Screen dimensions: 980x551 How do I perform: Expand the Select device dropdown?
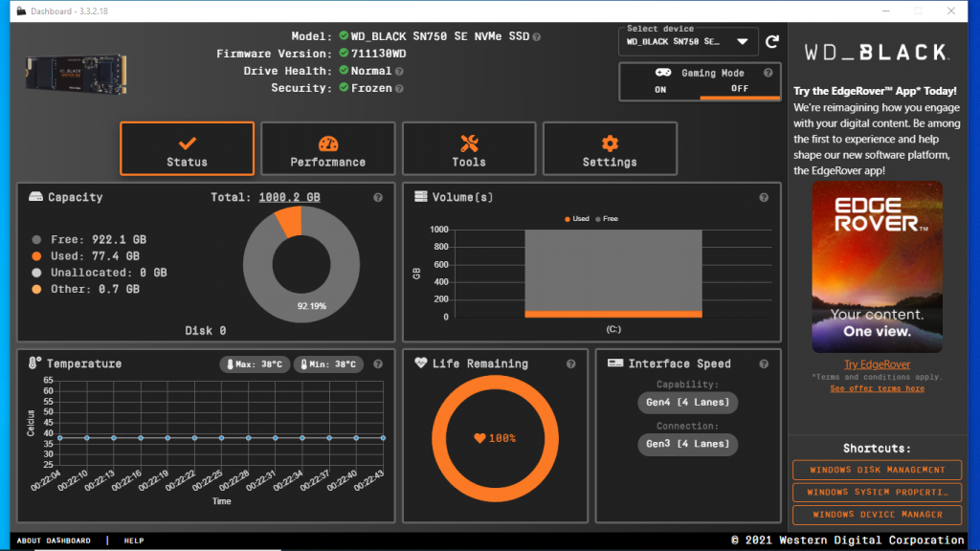click(x=742, y=42)
